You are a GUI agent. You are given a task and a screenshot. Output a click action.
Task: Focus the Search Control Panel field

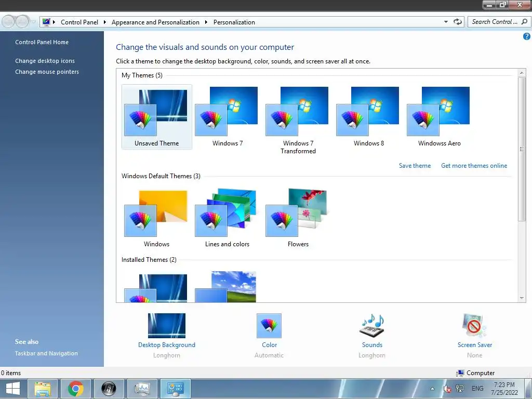click(x=499, y=22)
